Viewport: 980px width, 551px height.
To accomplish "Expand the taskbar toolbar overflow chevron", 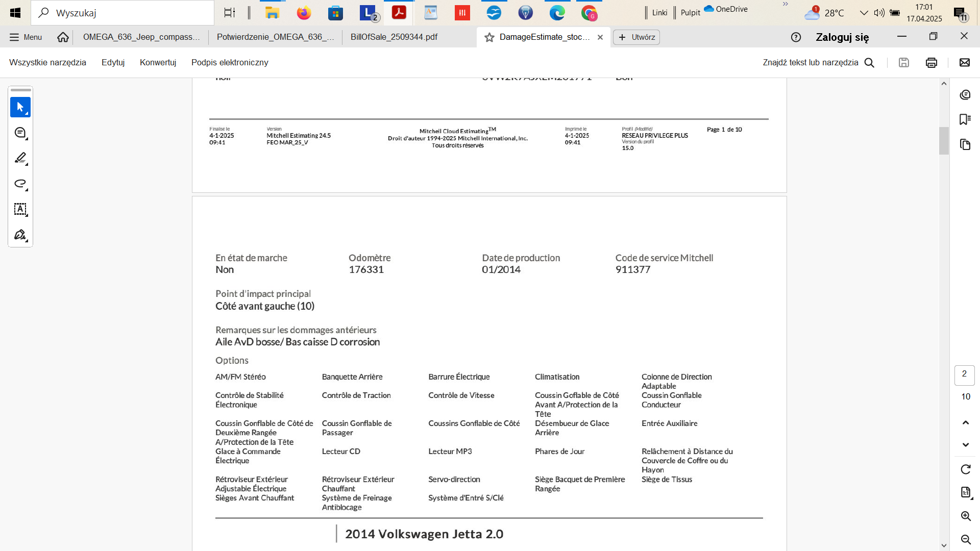I will pos(786,4).
